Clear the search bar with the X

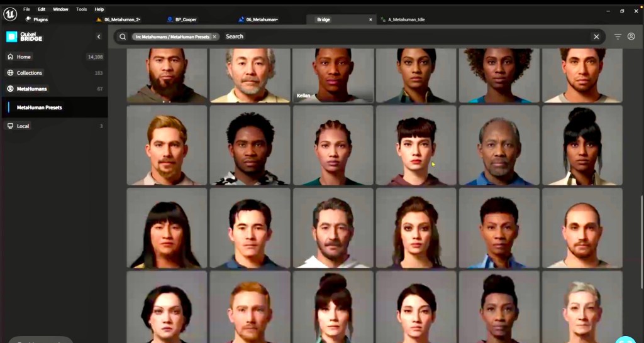pos(596,36)
